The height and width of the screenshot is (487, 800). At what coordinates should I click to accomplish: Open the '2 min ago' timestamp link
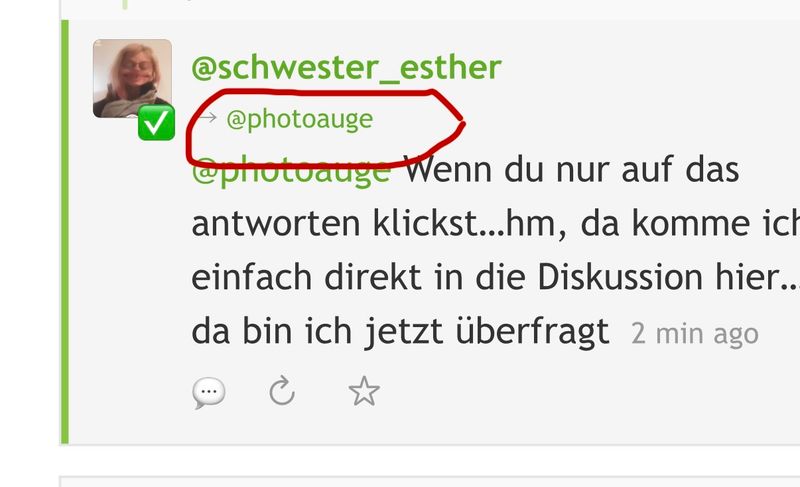coord(695,334)
